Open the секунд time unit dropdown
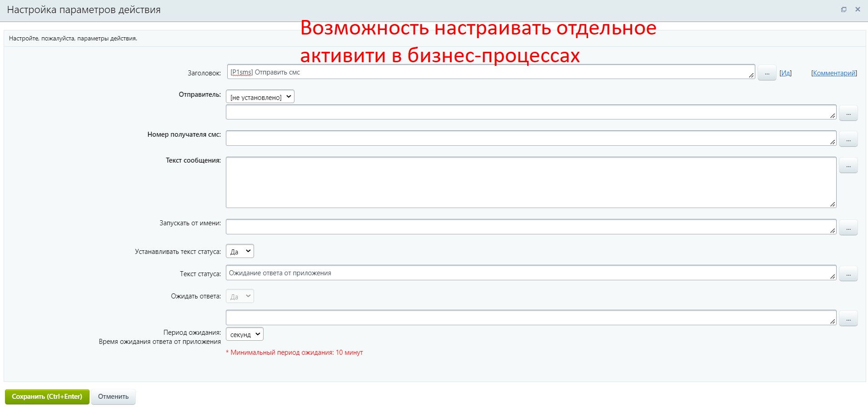The width and height of the screenshot is (868, 407). pyautogui.click(x=244, y=334)
